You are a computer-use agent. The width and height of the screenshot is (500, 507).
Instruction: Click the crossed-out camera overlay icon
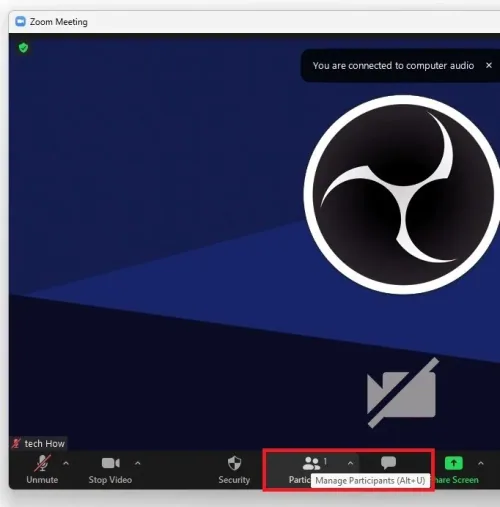coord(403,393)
